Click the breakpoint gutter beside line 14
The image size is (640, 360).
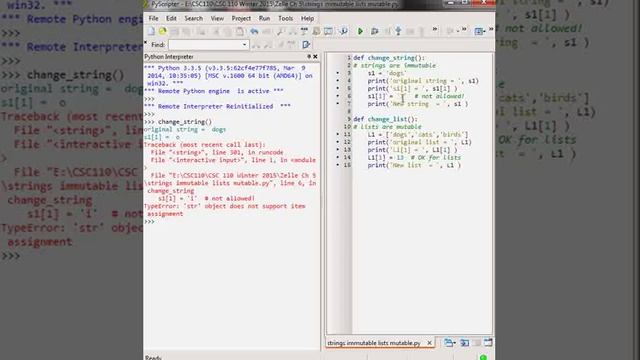point(338,158)
